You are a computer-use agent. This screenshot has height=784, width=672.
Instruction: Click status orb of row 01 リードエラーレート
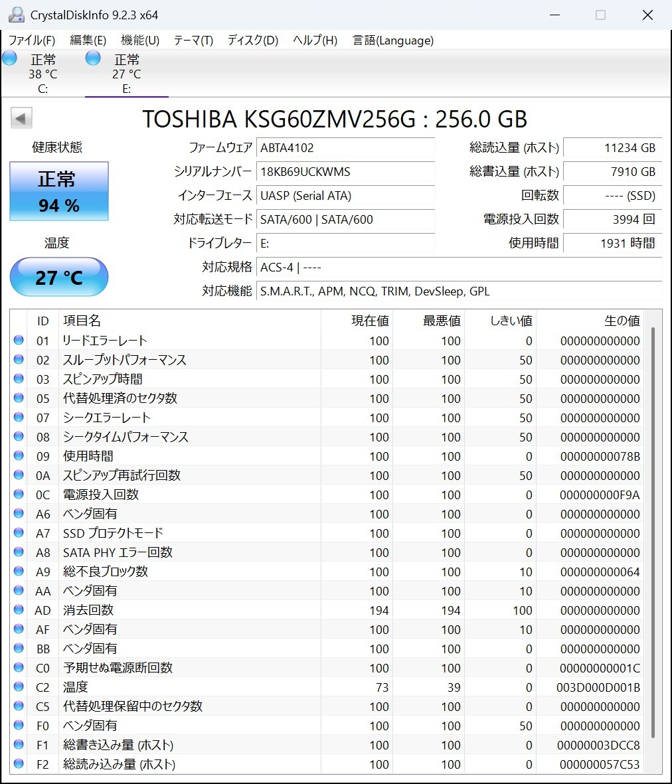pos(19,340)
